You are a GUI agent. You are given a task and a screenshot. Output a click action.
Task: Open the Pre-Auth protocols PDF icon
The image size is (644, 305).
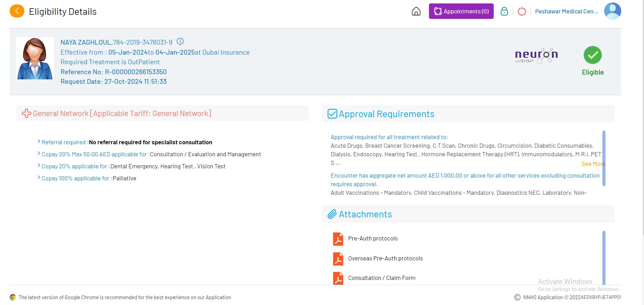[338, 239]
